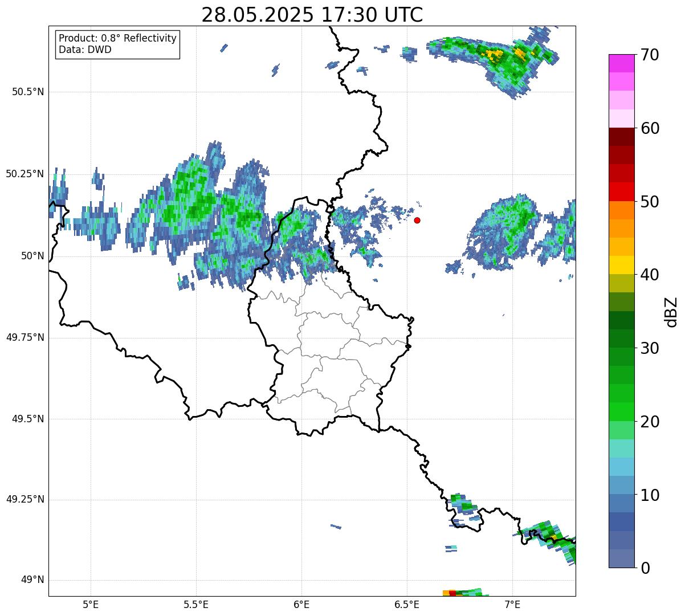Pick the yellow 40 dBZ colorbar swatch
685x616 pixels.
[x=622, y=266]
